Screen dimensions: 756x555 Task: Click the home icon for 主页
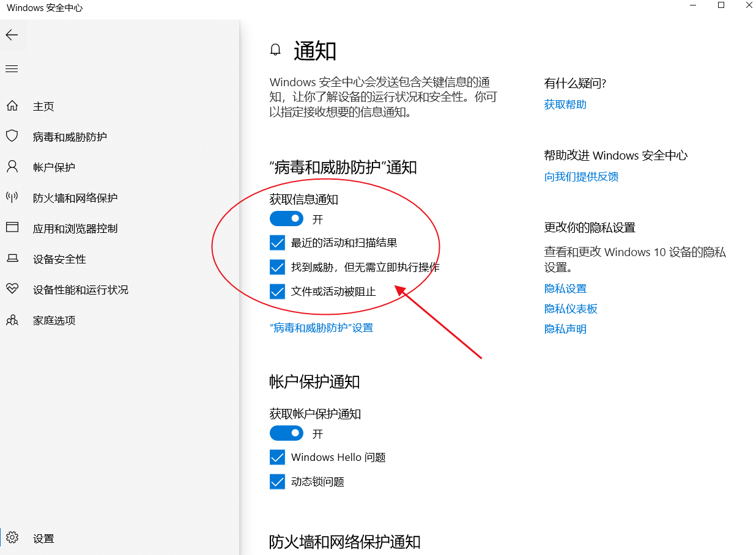pyautogui.click(x=12, y=106)
